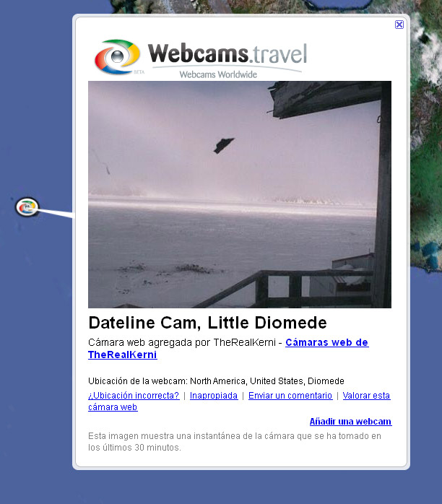The image size is (442, 504).
Task: Open the Cámaras web de TheRealKerni link
Action: 228,349
